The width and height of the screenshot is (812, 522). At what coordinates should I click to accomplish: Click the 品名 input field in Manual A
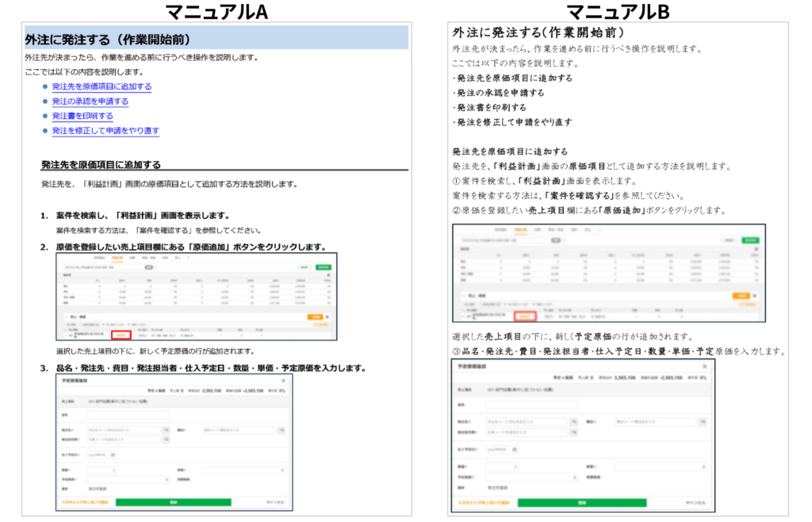[x=128, y=414]
